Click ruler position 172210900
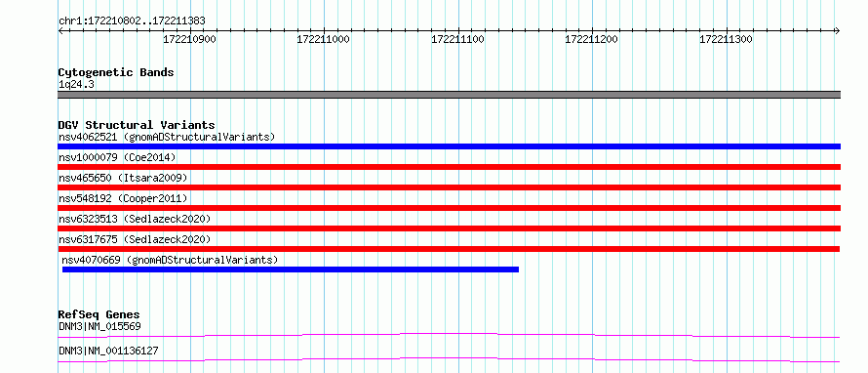The width and height of the screenshot is (868, 373). pos(190,39)
